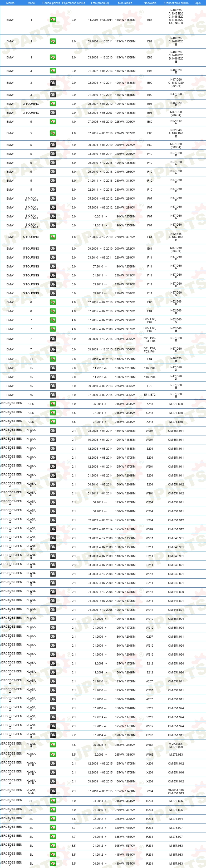
Task: Click the PB fuel icon in the BMW 1 E81 row
Action: [53, 41]
